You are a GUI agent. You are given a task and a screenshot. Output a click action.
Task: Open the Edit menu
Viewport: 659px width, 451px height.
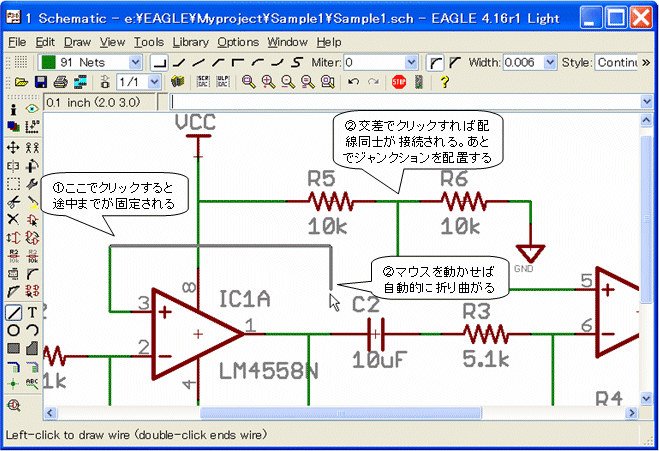coord(45,42)
